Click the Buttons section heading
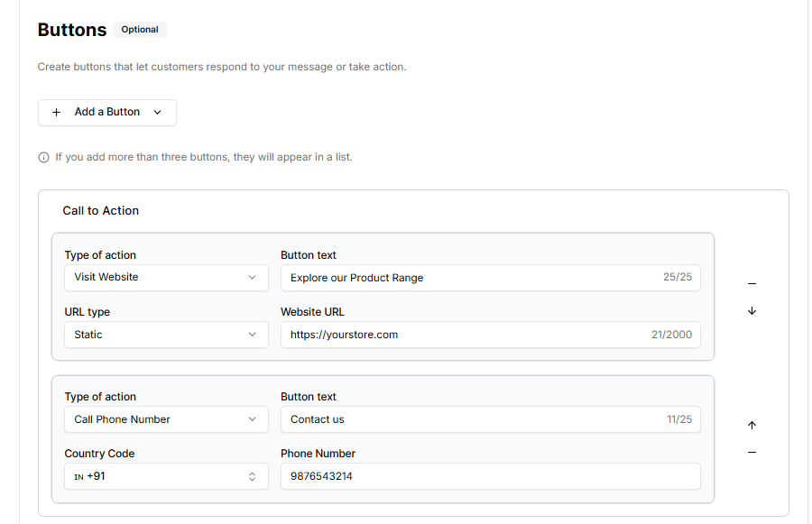Screen dimensions: 812x524 coord(72,30)
